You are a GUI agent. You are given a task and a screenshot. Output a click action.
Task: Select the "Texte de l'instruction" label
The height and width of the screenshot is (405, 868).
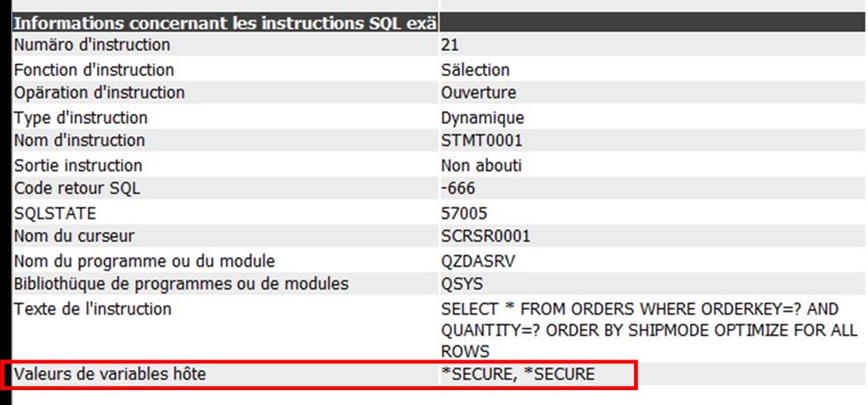(92, 309)
